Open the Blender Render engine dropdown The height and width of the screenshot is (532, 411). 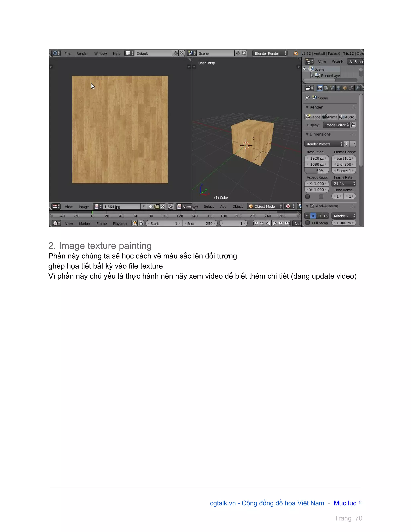[270, 53]
